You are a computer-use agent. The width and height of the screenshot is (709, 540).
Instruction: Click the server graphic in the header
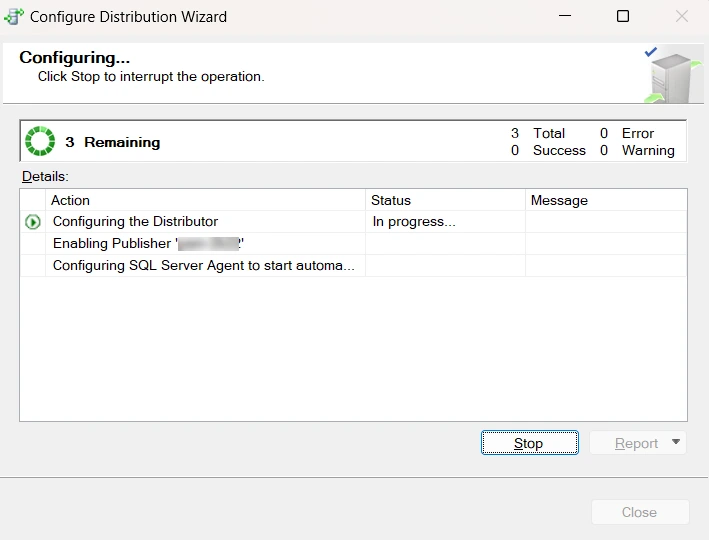[x=673, y=75]
